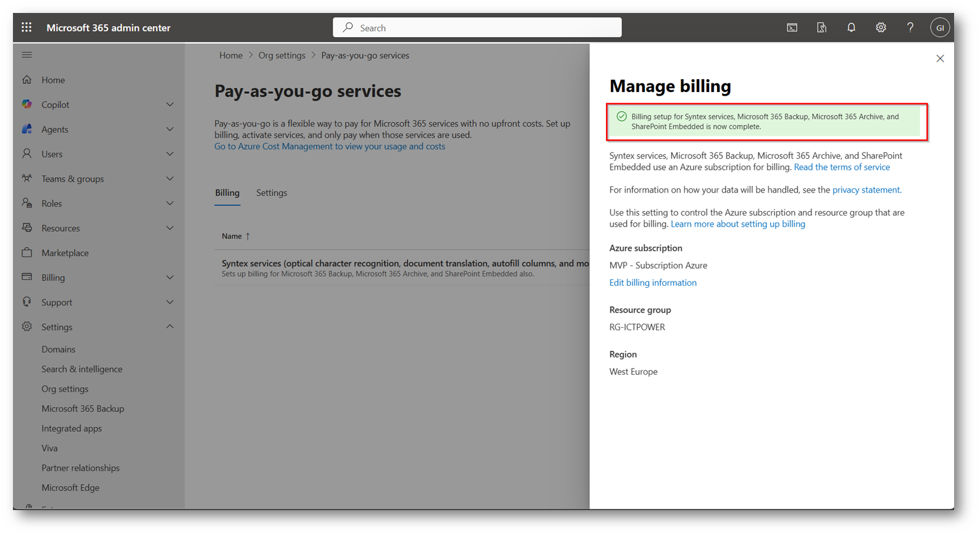Open the settings gear in header
Image resolution: width=980 pixels, height=536 pixels.
(x=881, y=28)
